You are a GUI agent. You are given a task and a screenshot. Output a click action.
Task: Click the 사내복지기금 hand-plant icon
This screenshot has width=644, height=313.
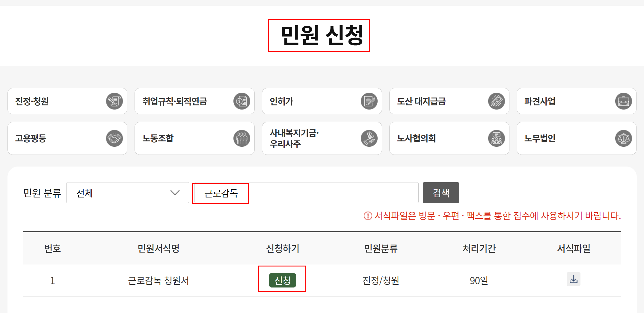369,138
